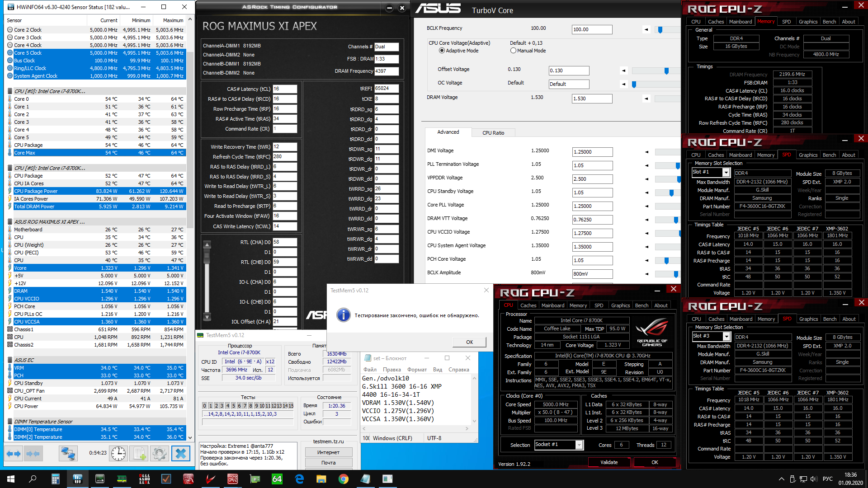Image resolution: width=868 pixels, height=488 pixels.
Task: Open Chrome from the taskbar
Action: 343,479
